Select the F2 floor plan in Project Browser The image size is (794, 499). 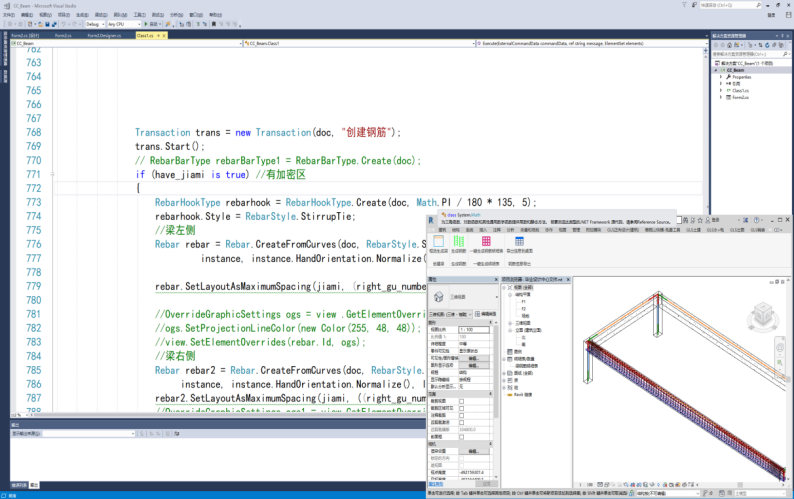click(524, 309)
